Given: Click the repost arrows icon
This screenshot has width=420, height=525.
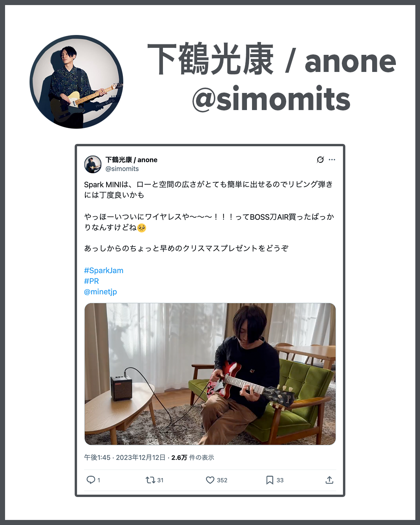Looking at the screenshot, I should point(150,480).
